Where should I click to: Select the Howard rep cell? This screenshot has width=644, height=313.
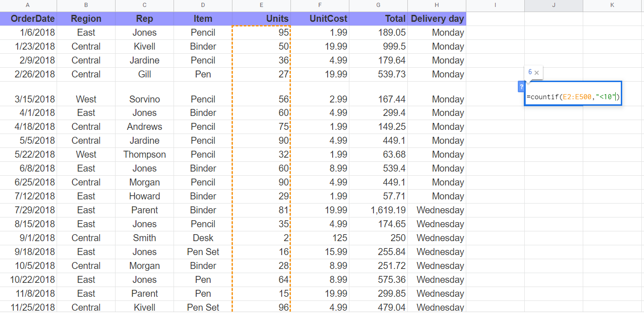coord(144,196)
